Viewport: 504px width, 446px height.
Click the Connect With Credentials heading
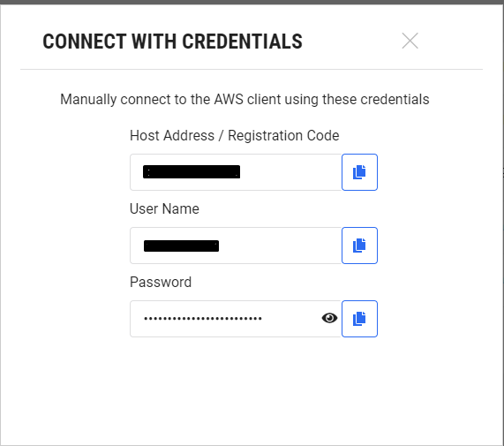pyautogui.click(x=173, y=42)
